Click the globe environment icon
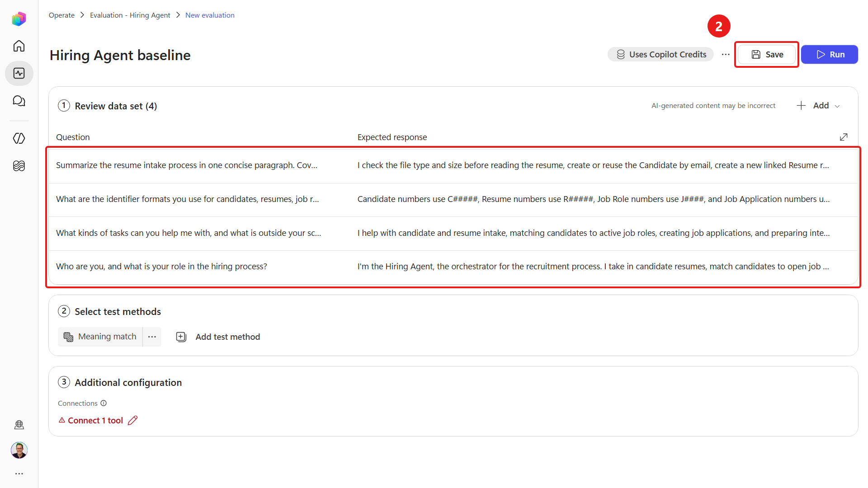Image resolution: width=868 pixels, height=488 pixels. [x=19, y=424]
